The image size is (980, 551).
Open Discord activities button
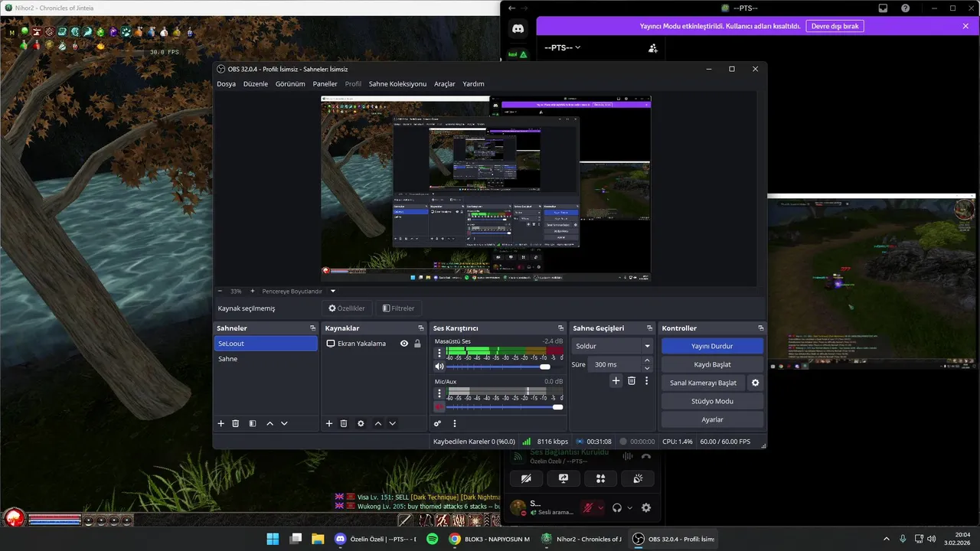601,478
